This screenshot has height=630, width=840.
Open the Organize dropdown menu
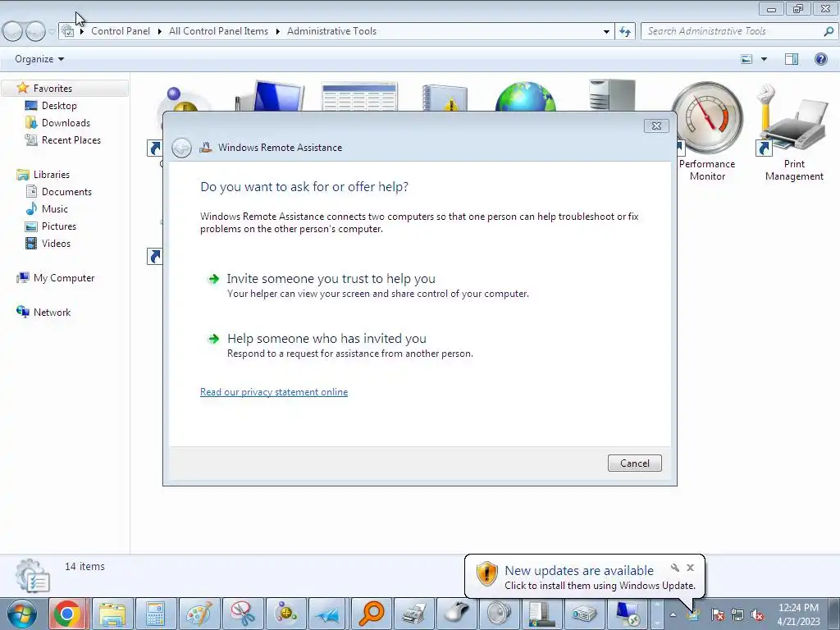39,59
